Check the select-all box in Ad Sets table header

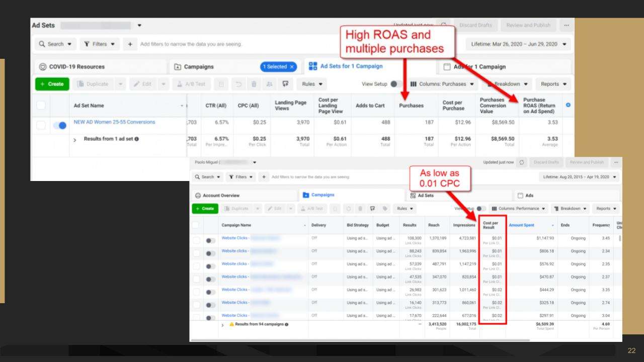pyautogui.click(x=41, y=105)
